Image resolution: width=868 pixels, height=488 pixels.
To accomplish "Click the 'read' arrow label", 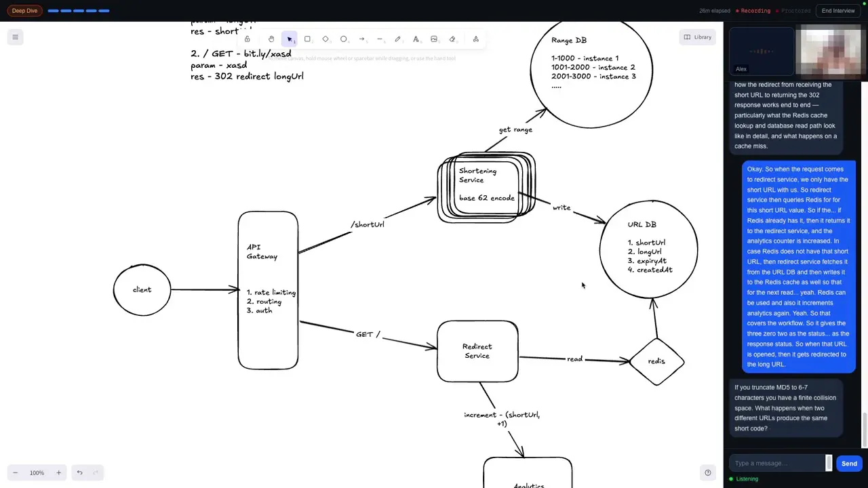I will [x=574, y=359].
